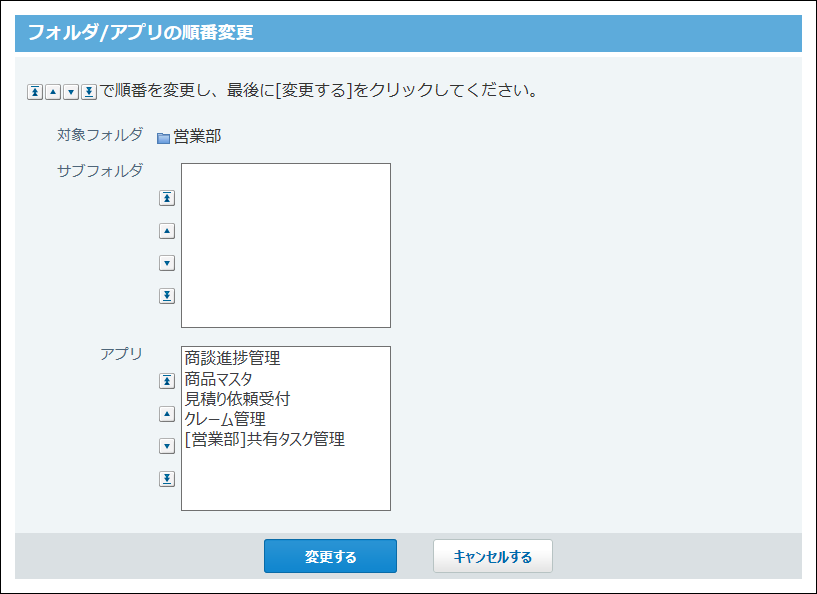Click the 営業部 folder icon
817x594 pixels.
click(x=164, y=138)
